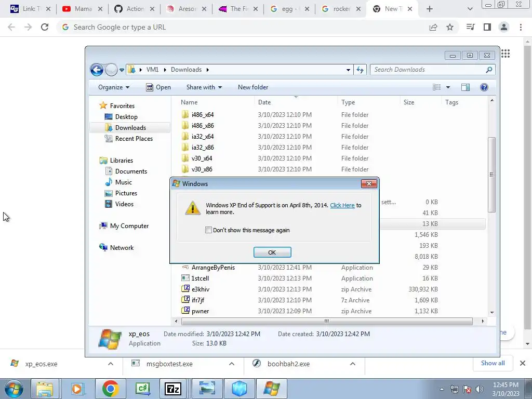
Task: Open the Organize menu
Action: [x=114, y=87]
